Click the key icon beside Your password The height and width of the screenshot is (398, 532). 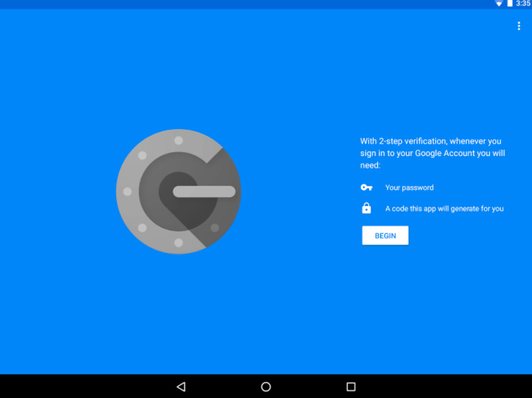[x=366, y=188]
